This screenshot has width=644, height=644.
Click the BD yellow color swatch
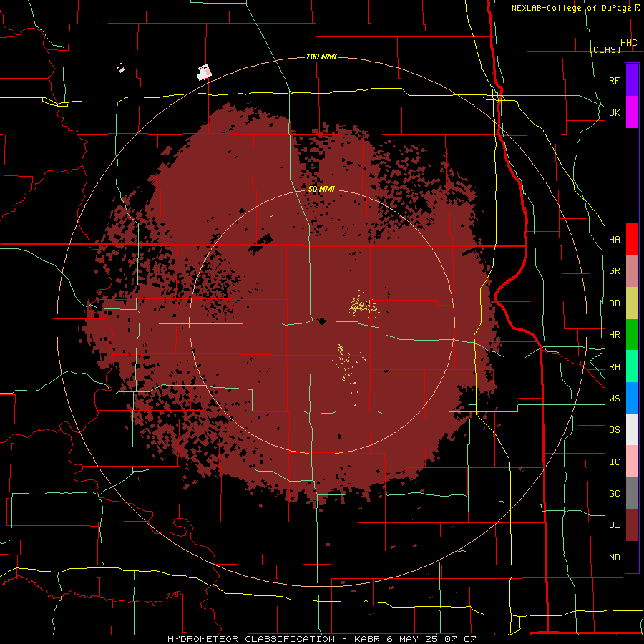click(632, 303)
